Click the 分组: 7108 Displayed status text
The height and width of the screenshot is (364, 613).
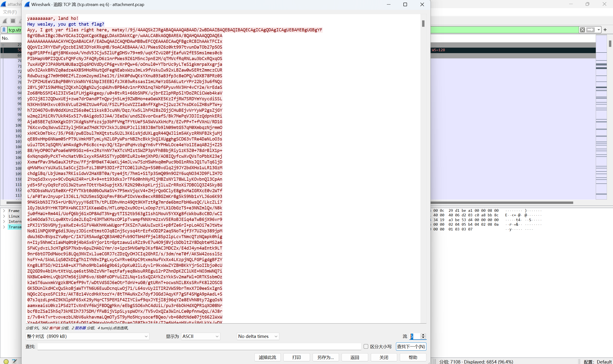[x=476, y=362]
